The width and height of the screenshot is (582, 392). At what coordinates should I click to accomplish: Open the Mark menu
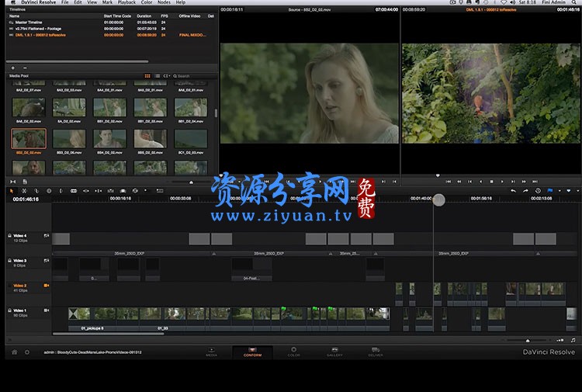(x=107, y=2)
